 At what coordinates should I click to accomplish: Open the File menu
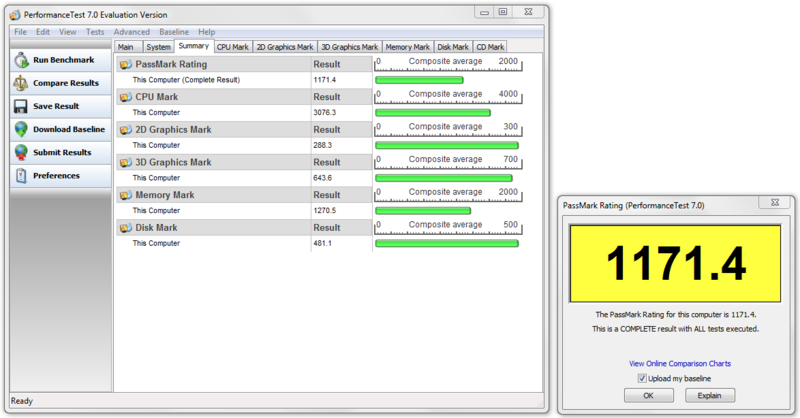pos(20,32)
